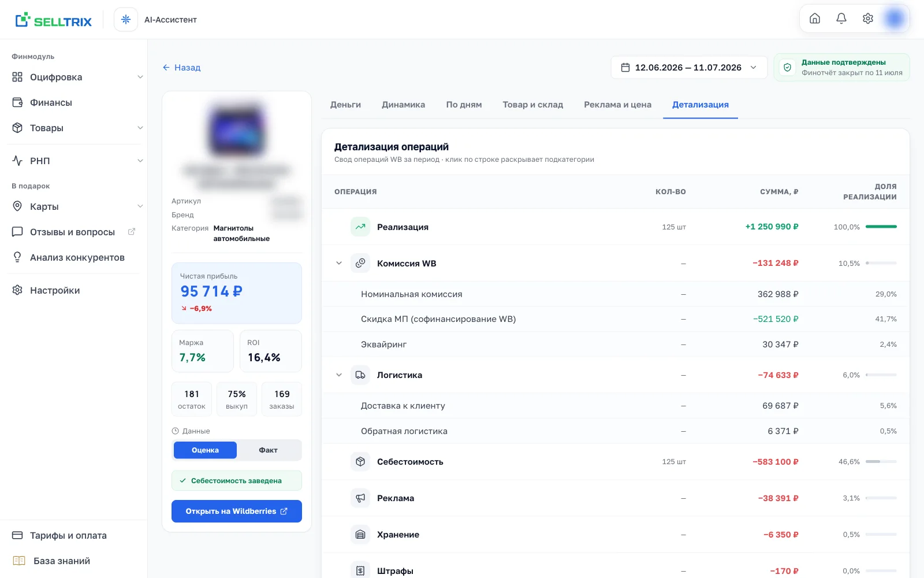This screenshot has height=578, width=924.
Task: Click the Штрафы receipt icon
Action: (360, 570)
